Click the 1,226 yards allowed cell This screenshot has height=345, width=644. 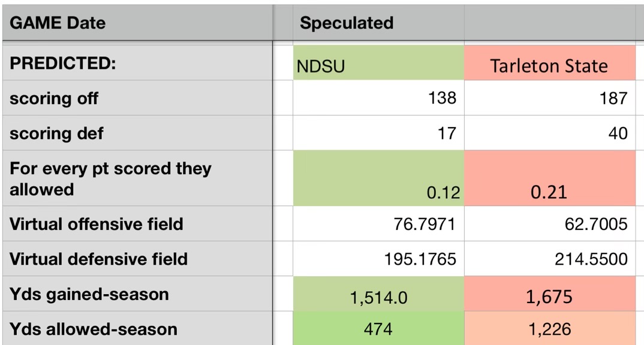tap(549, 329)
